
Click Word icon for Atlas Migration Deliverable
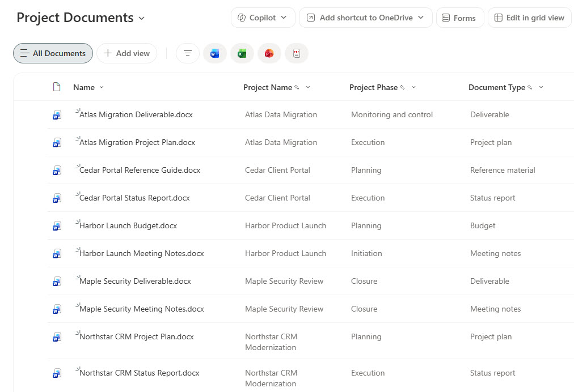pos(57,115)
